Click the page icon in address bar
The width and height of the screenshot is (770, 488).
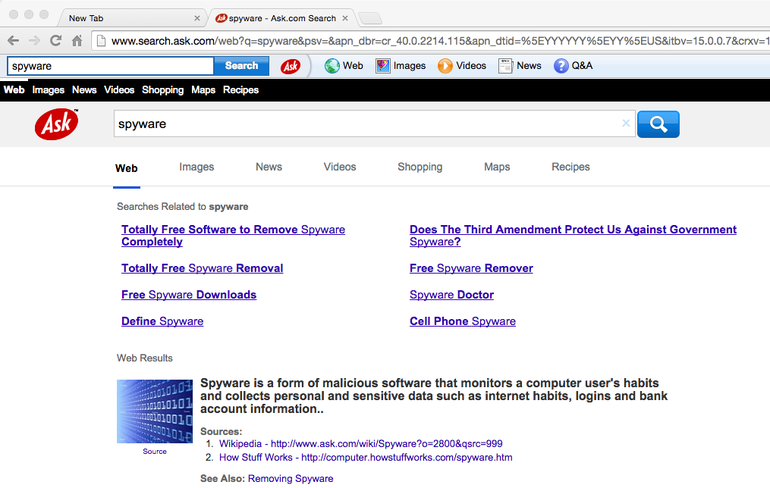point(101,41)
